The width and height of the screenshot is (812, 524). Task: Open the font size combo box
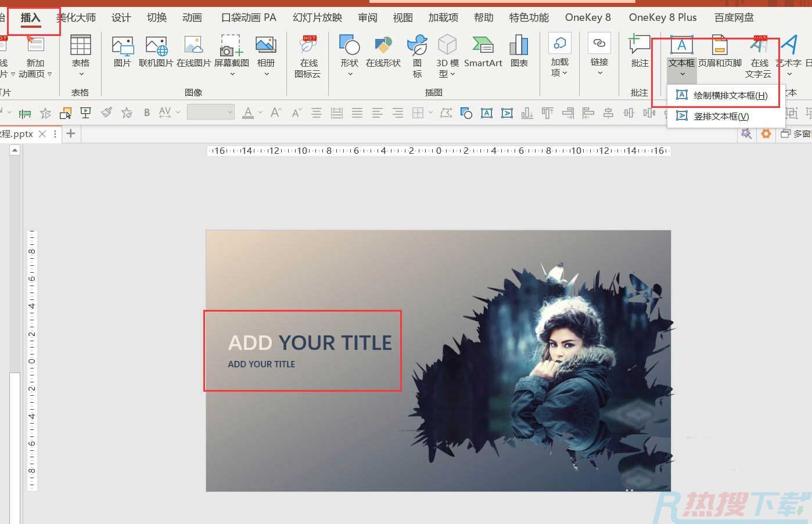click(211, 113)
